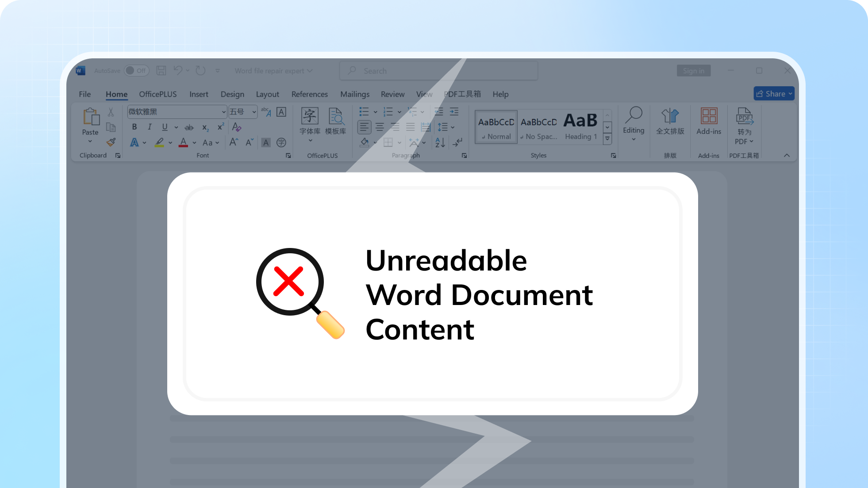Viewport: 868px width, 488px height.
Task: Apply the red font color
Action: (183, 142)
